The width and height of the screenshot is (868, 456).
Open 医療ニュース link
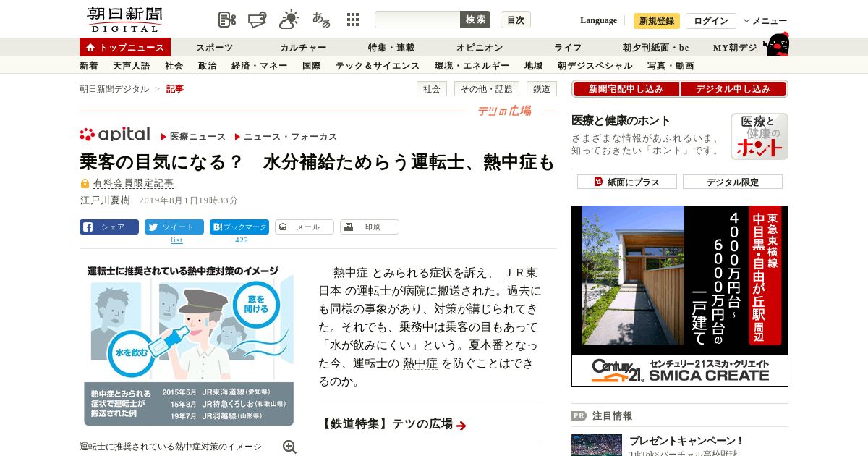[197, 137]
